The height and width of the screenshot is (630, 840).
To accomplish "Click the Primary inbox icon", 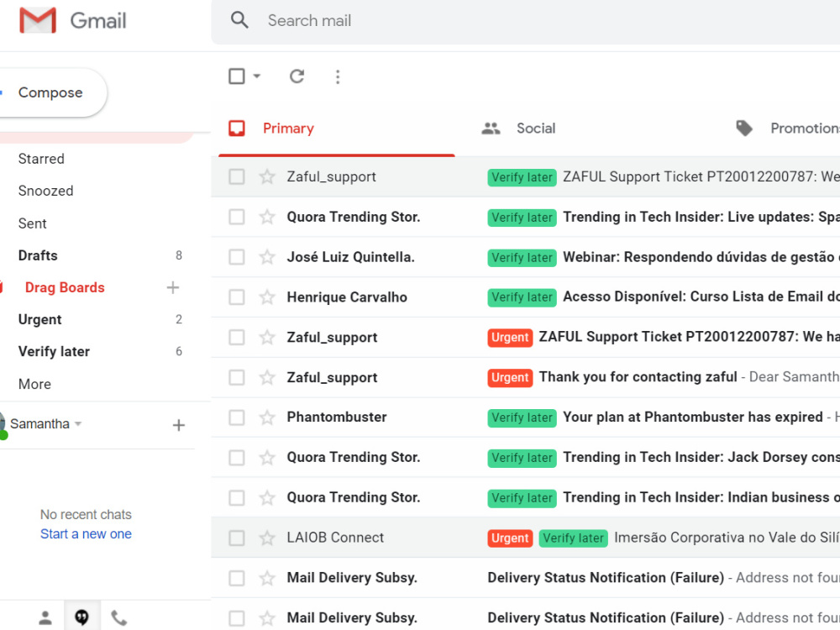I will (237, 128).
